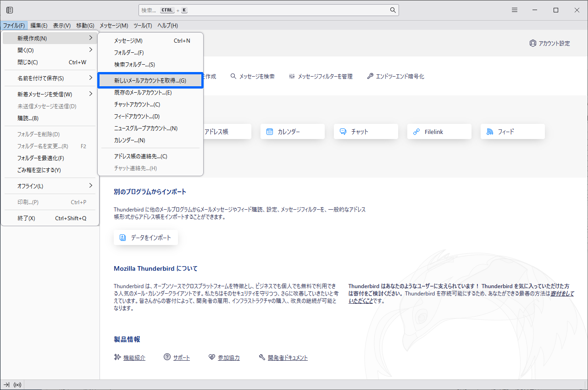This screenshot has height=390, width=588.
Task: Open the 移動(G) menu
Action: (85, 26)
